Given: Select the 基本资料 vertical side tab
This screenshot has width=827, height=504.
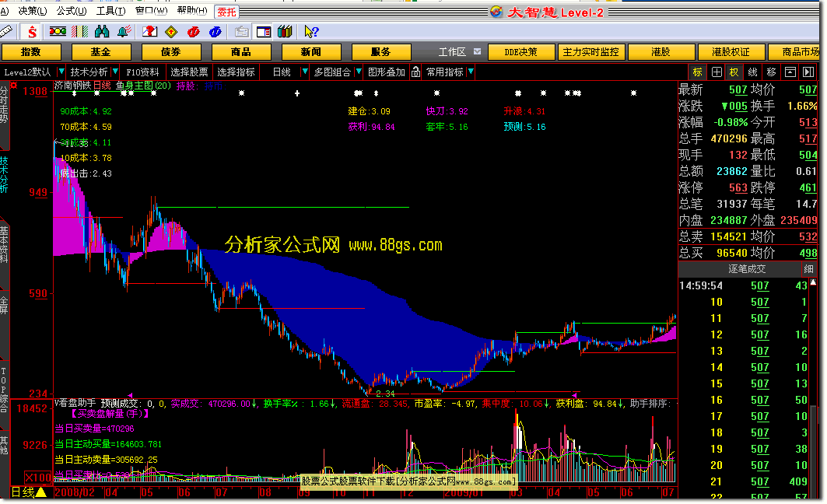Looking at the screenshot, I should pyautogui.click(x=4, y=245).
